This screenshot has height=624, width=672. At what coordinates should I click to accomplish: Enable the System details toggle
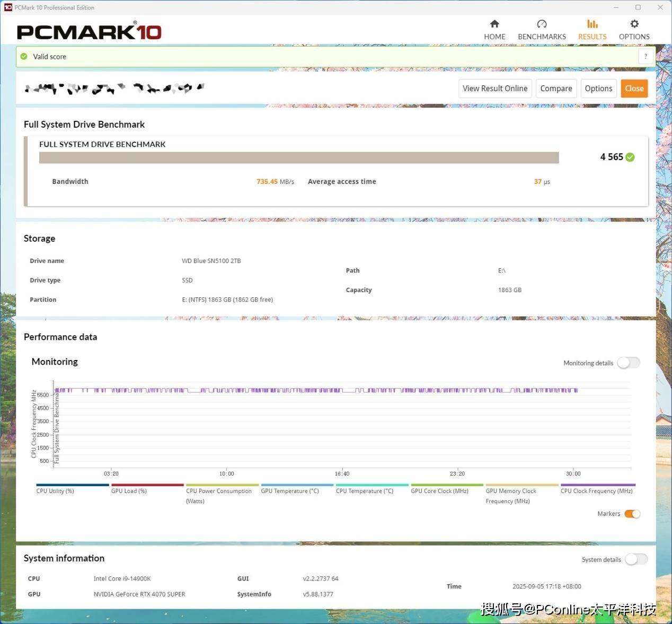pos(636,559)
